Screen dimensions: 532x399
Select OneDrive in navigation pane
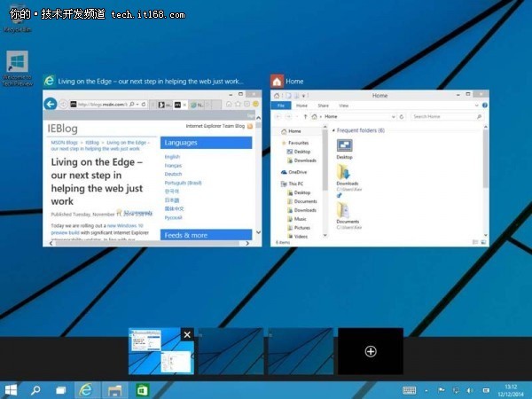[x=297, y=172]
